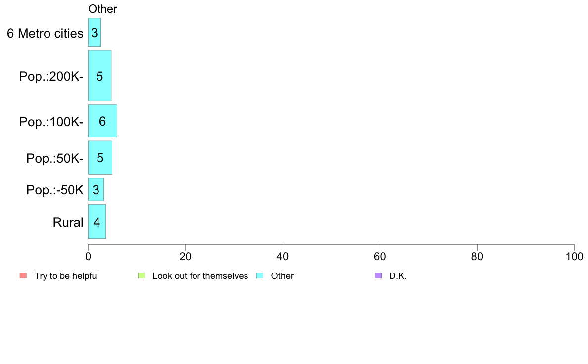Select the Pop.:200K- bar showing 5
The image size is (588, 364).
100,76
